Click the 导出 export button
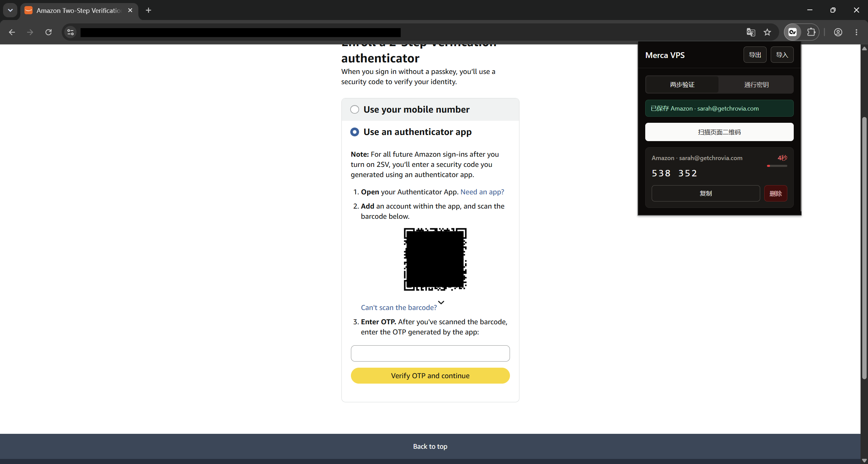 pos(755,55)
